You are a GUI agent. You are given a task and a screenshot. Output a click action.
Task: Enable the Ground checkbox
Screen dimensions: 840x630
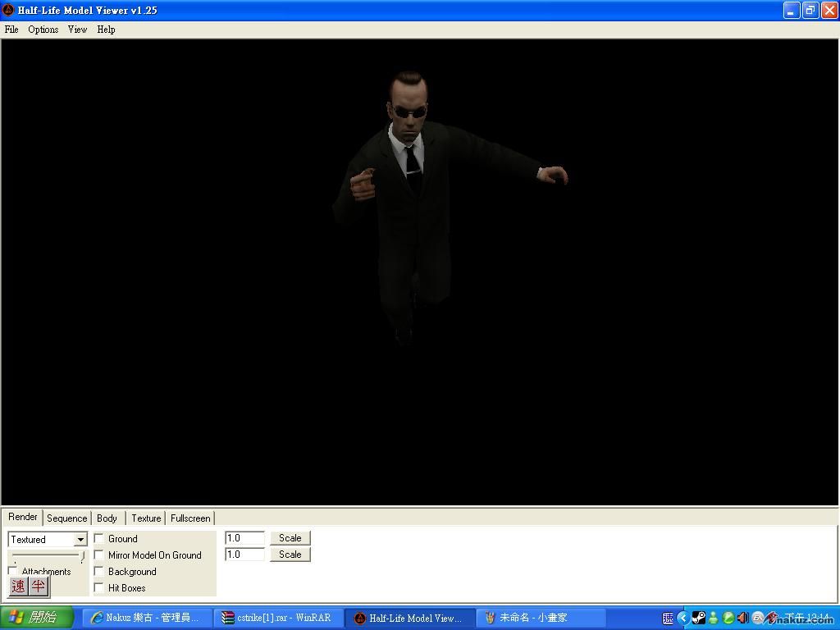99,538
